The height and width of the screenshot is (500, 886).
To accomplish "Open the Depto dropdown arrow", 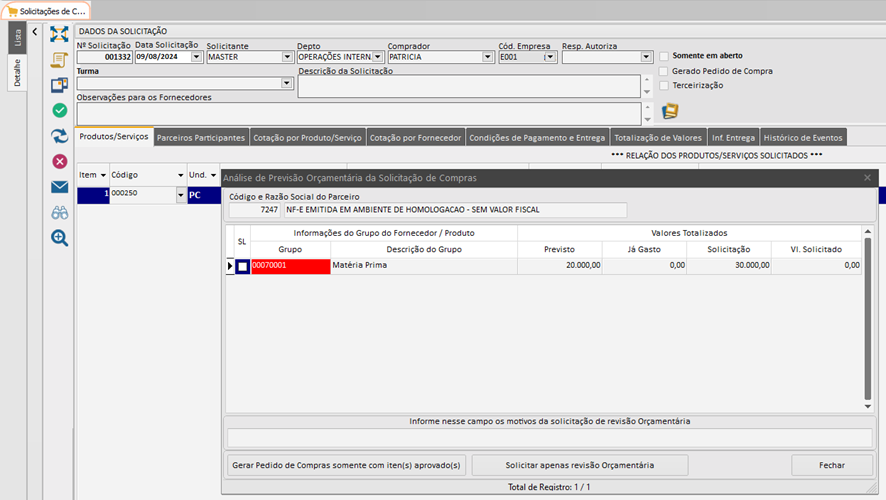I will tap(377, 57).
